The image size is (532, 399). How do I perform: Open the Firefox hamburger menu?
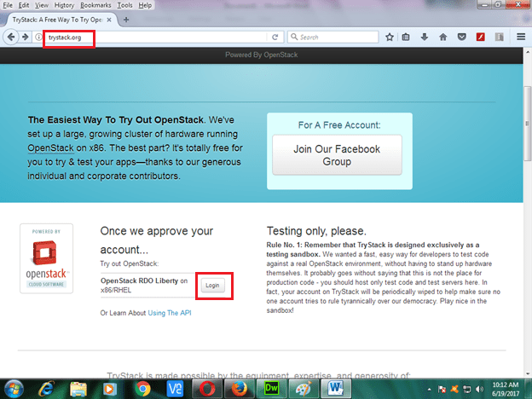pos(521,37)
